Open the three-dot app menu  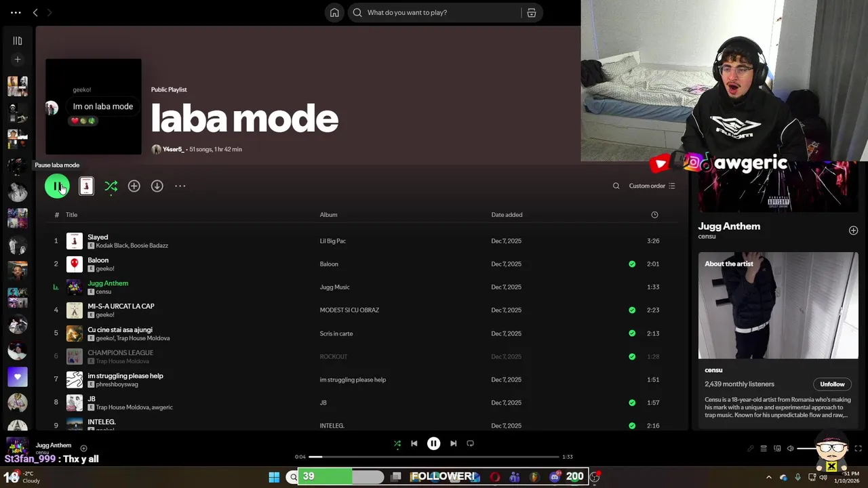(16, 12)
